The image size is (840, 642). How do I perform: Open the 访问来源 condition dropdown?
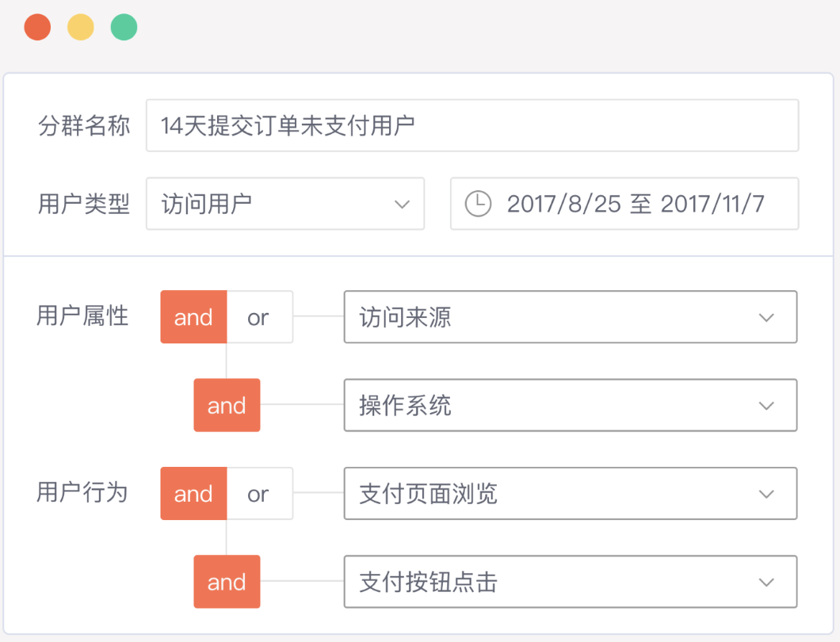571,317
